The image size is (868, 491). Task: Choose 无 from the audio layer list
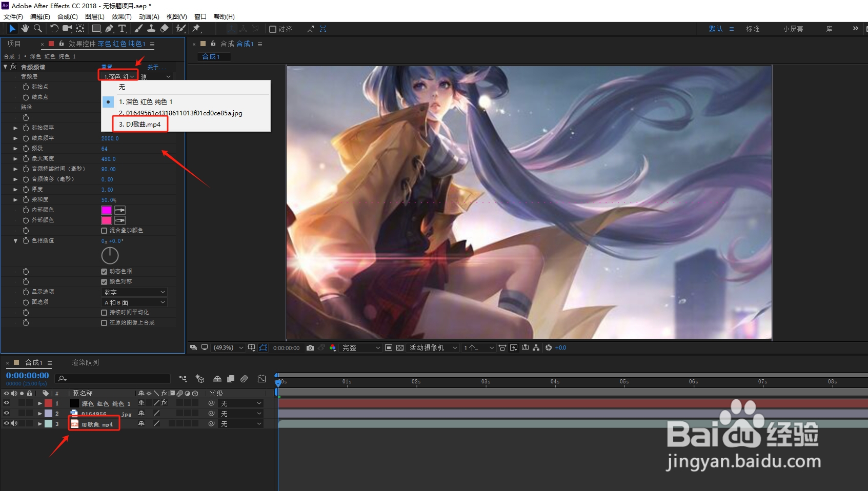click(x=122, y=87)
